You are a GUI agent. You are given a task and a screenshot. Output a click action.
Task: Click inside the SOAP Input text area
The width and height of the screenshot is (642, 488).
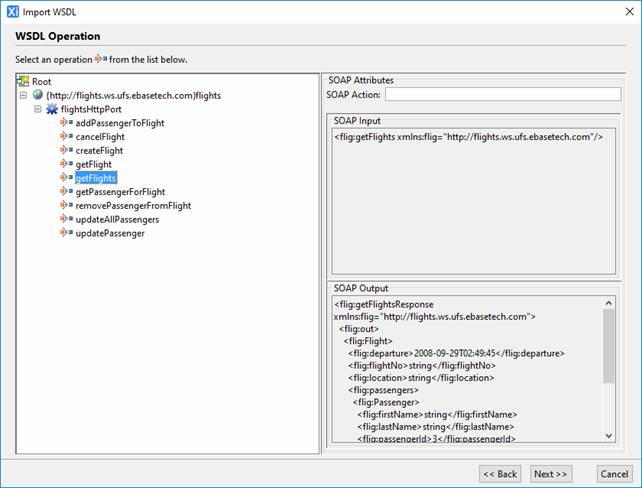[x=472, y=200]
